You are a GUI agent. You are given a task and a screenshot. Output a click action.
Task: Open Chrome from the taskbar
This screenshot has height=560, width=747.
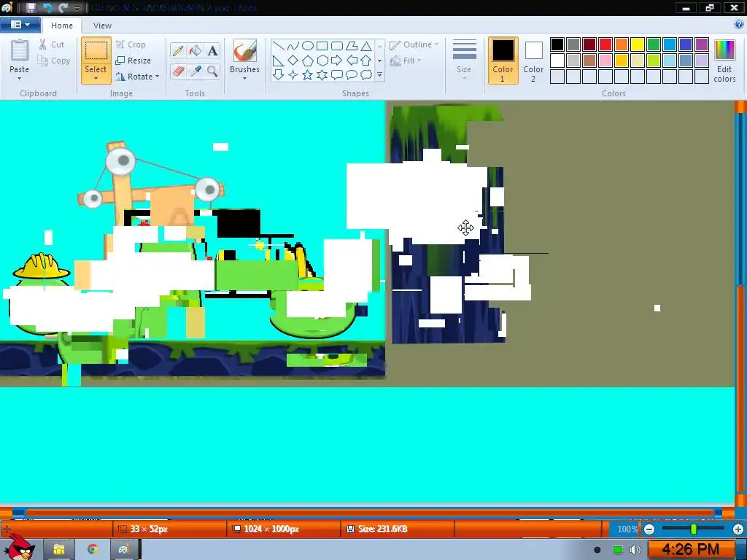(x=93, y=549)
